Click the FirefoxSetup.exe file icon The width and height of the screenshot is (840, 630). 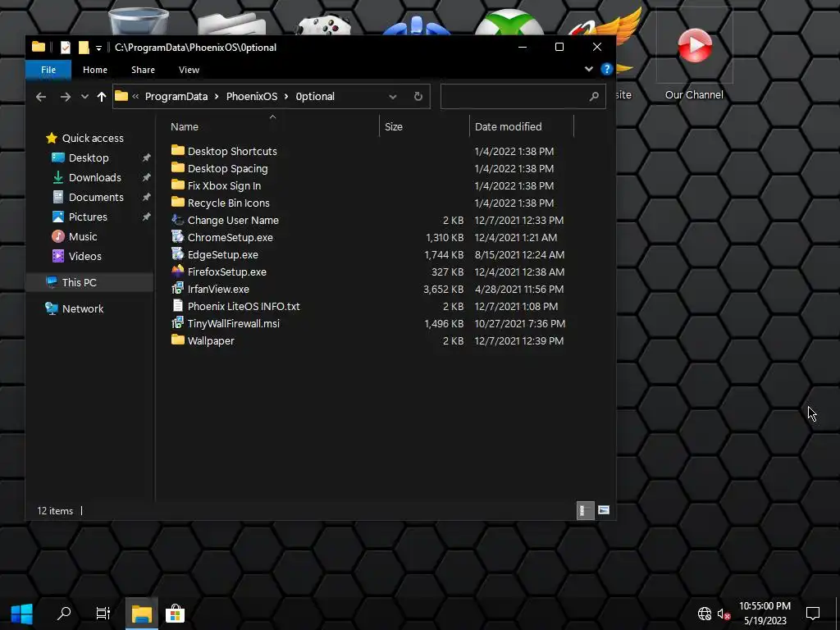pyautogui.click(x=178, y=271)
